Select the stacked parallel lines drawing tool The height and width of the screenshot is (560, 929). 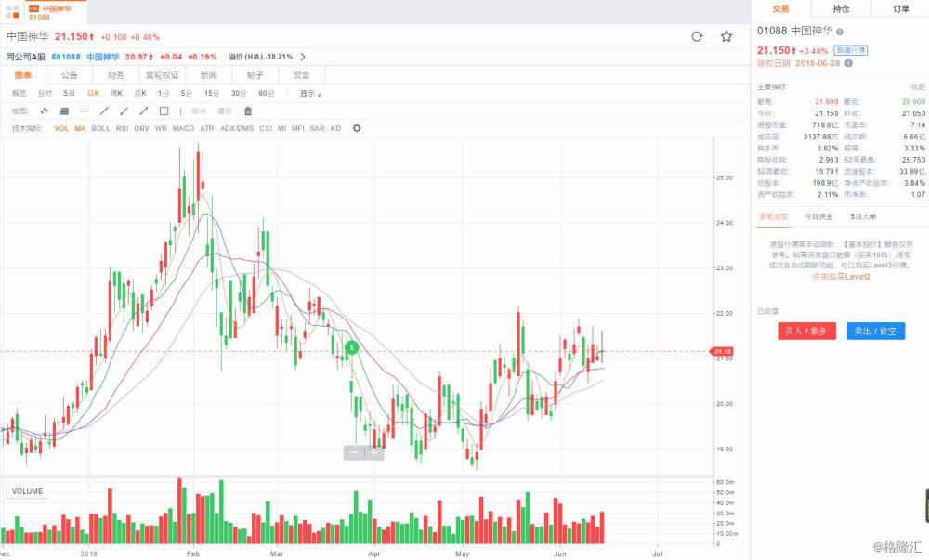tap(65, 111)
